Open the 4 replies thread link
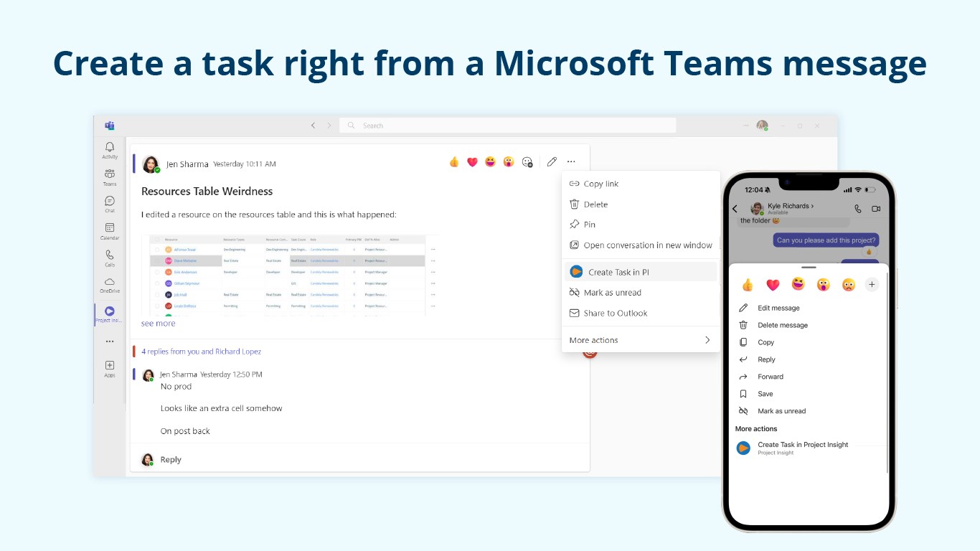This screenshot has height=551, width=980. click(x=201, y=352)
